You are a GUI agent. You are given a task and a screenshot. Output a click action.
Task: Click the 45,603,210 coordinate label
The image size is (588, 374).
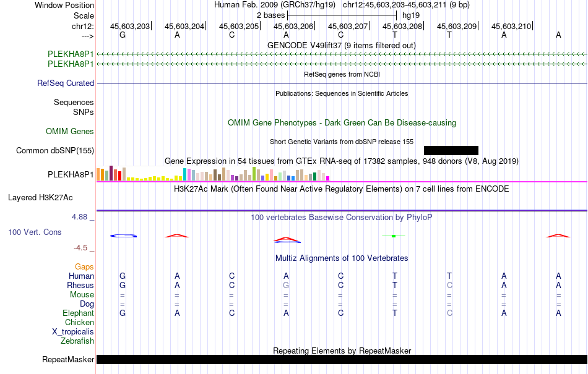511,26
